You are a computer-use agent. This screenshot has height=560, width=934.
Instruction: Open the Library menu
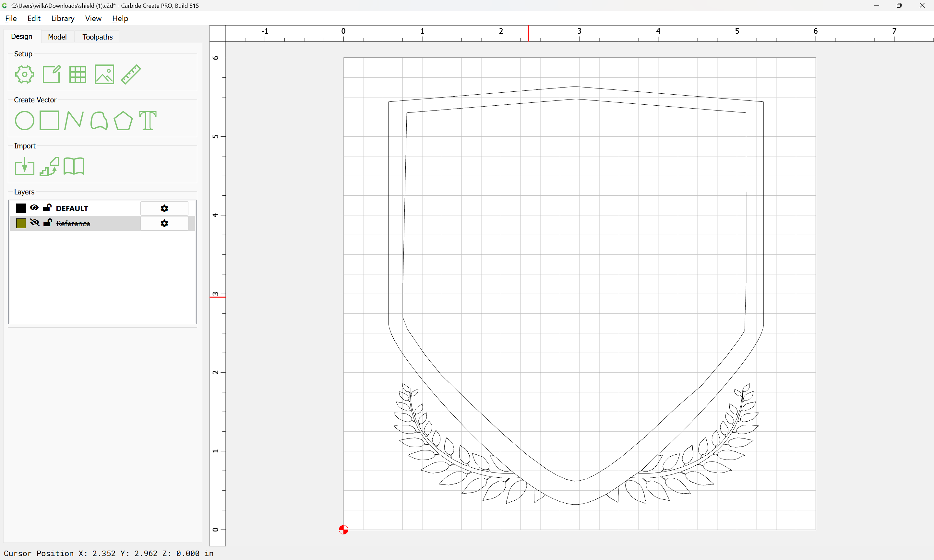[63, 18]
